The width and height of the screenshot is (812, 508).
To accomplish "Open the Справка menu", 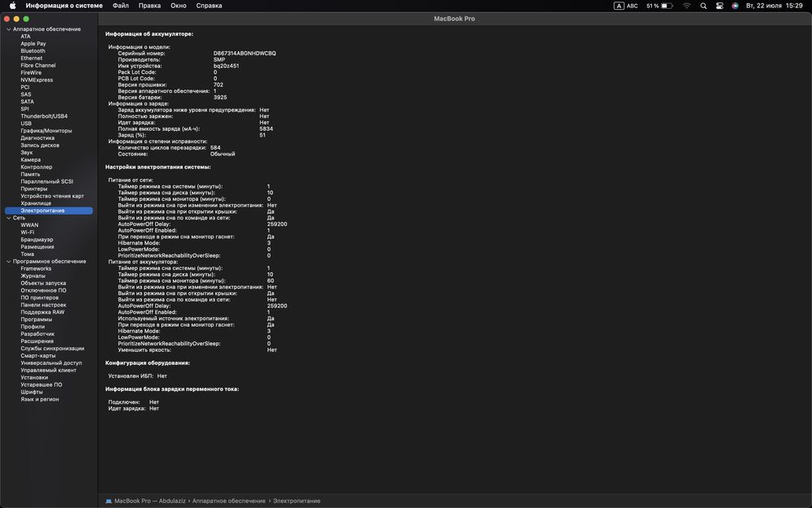I will coord(209,6).
